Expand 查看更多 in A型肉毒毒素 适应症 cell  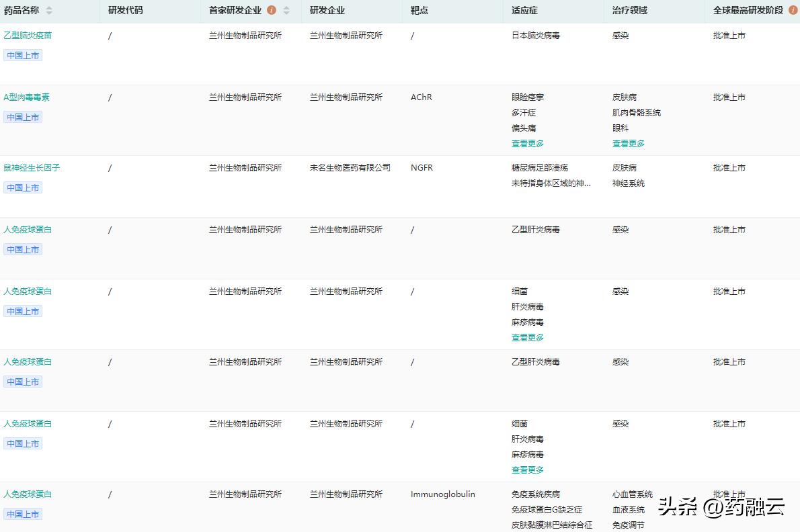528,143
